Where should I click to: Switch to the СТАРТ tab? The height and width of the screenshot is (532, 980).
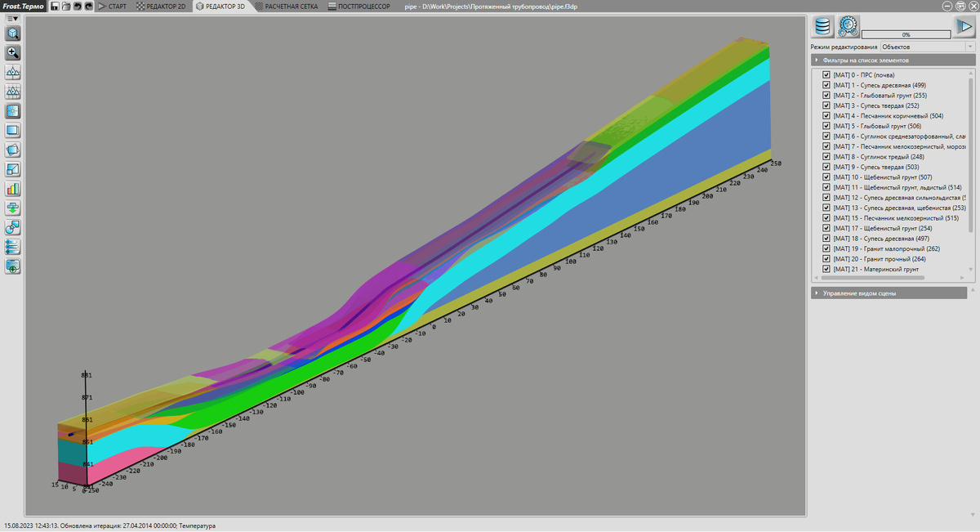click(x=112, y=6)
